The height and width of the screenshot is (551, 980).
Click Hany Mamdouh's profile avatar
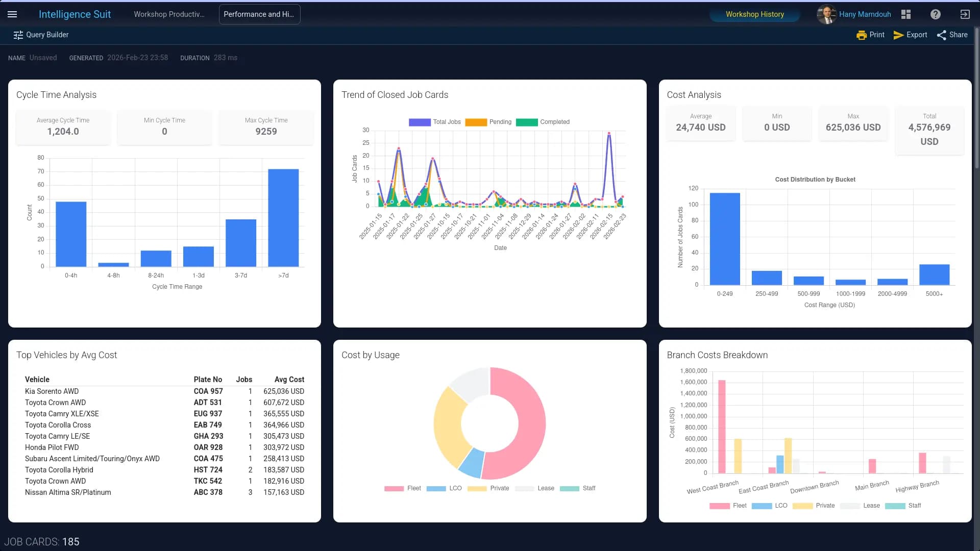[x=827, y=14]
